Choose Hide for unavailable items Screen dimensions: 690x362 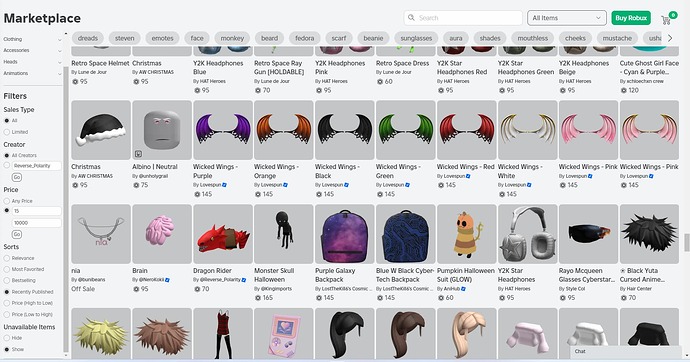pos(7,338)
